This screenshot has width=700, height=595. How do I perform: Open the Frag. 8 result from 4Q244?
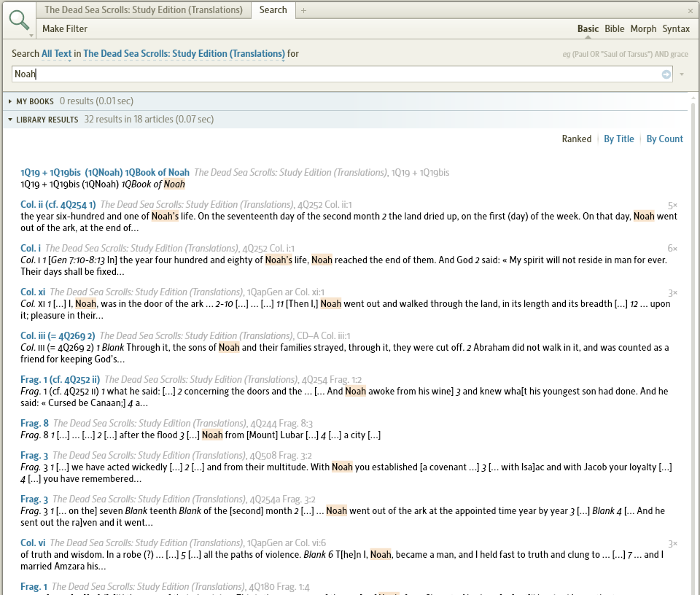tap(34, 423)
